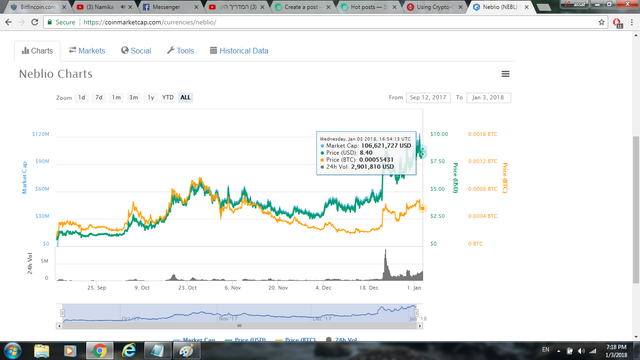The image size is (640, 360).
Task: Click the To date field Jan 3, 2018
Action: (488, 98)
